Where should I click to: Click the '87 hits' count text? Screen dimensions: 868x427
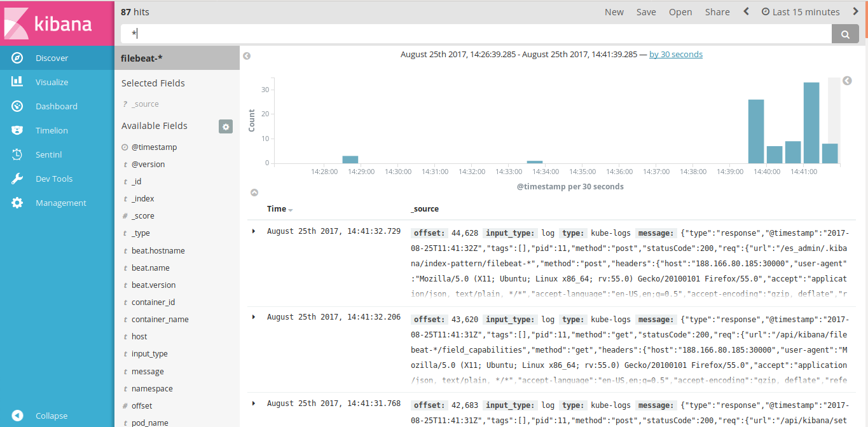pos(135,12)
